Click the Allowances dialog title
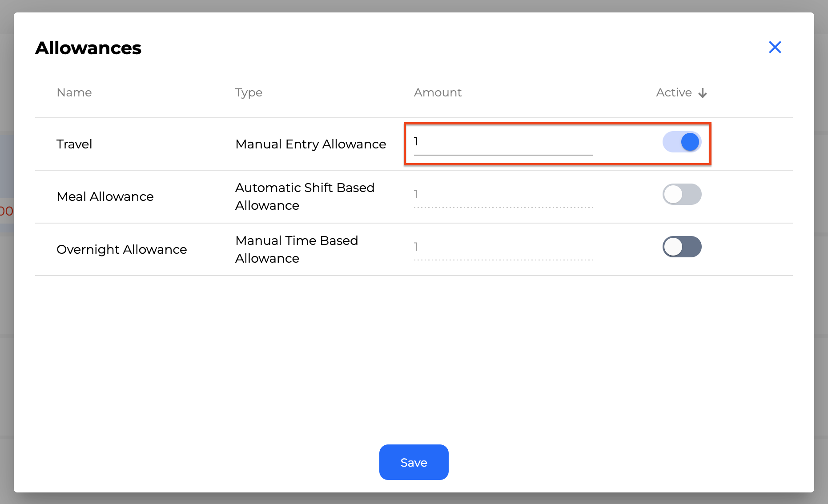 (88, 48)
